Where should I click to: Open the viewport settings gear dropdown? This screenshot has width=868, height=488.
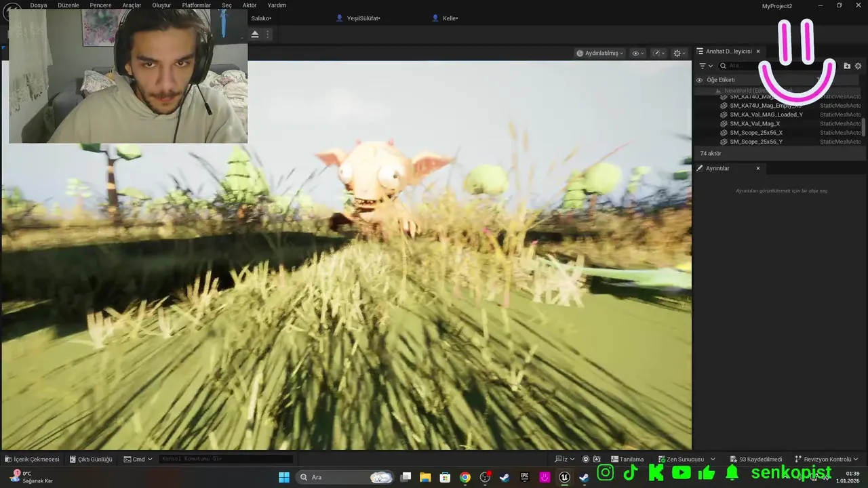[x=679, y=53]
